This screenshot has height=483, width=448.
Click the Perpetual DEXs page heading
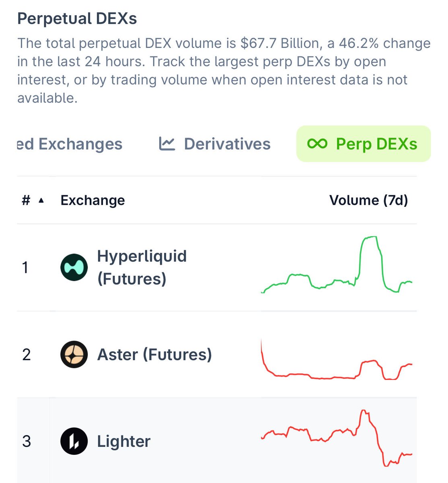point(77,19)
